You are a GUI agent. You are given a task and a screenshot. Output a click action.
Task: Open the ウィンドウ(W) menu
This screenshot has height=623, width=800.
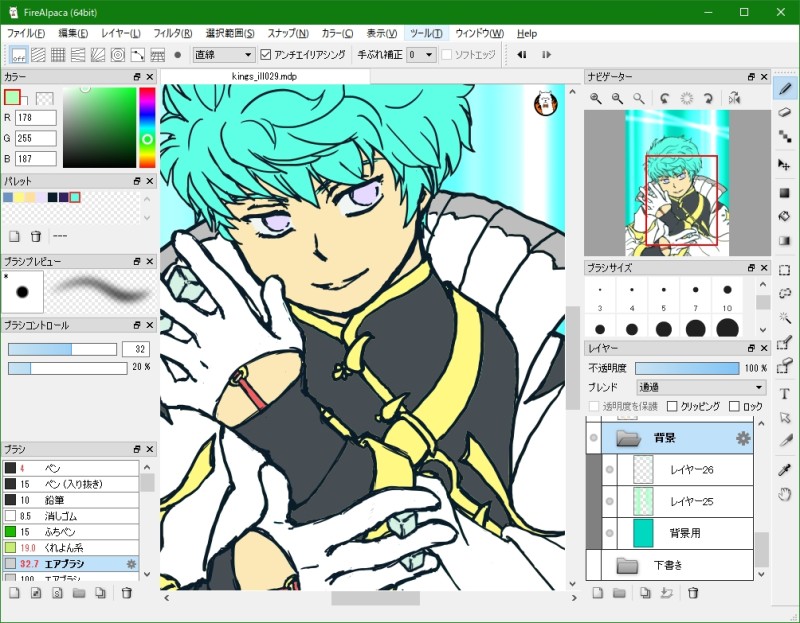coord(479,33)
